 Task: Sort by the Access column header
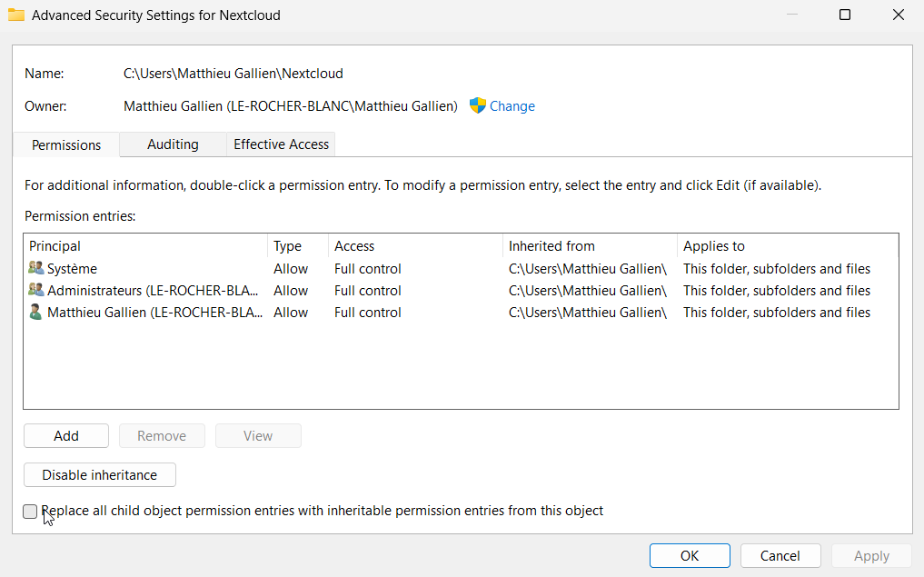[415, 245]
